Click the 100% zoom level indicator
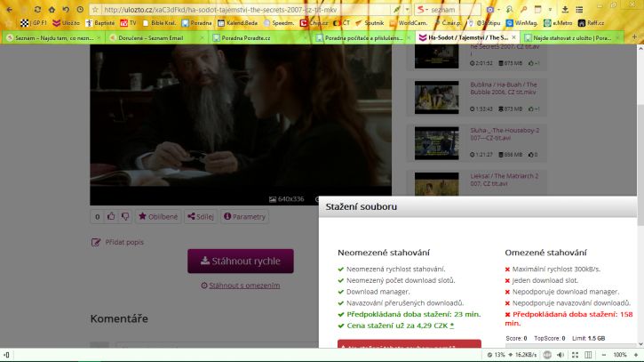Image resolution: width=644 pixels, height=362 pixels. pos(620,355)
